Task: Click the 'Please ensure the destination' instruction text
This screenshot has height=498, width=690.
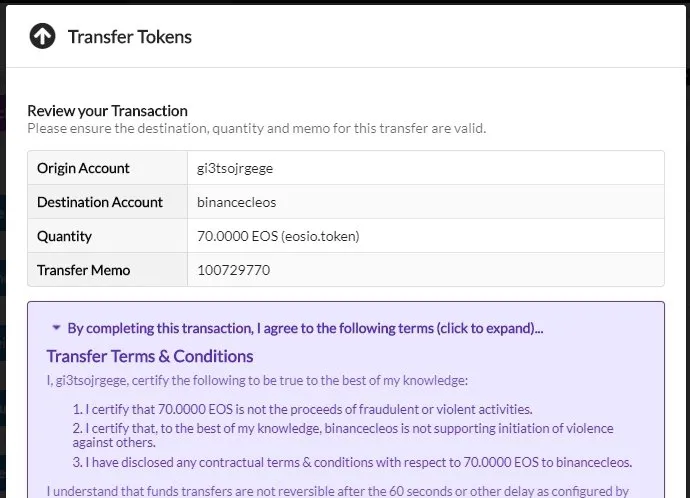Action: [257, 128]
